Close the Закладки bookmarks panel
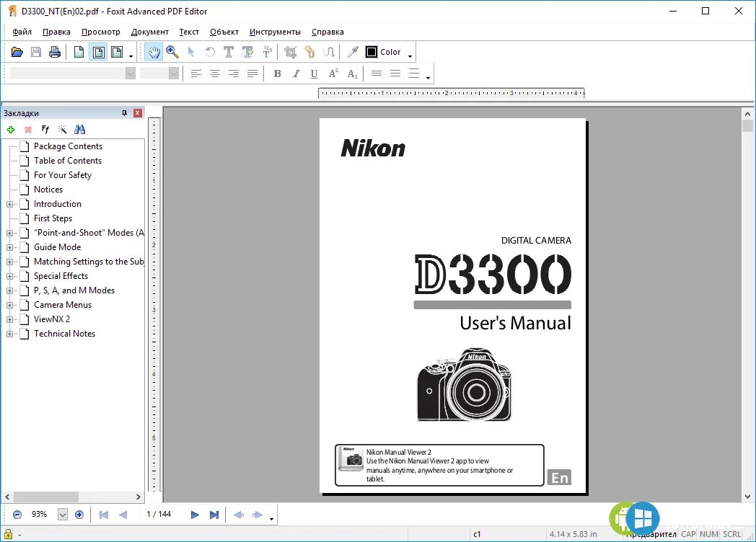756x542 pixels. (138, 113)
